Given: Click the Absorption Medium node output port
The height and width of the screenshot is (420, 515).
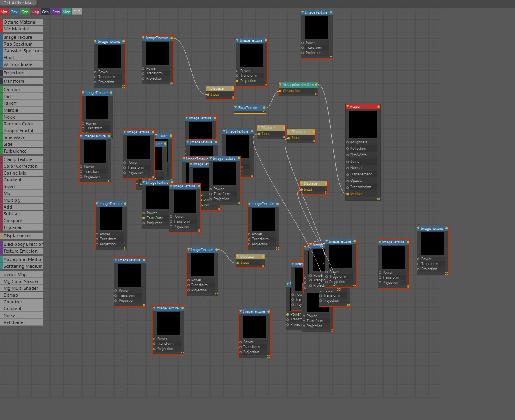Looking at the screenshot, I should point(316,84).
